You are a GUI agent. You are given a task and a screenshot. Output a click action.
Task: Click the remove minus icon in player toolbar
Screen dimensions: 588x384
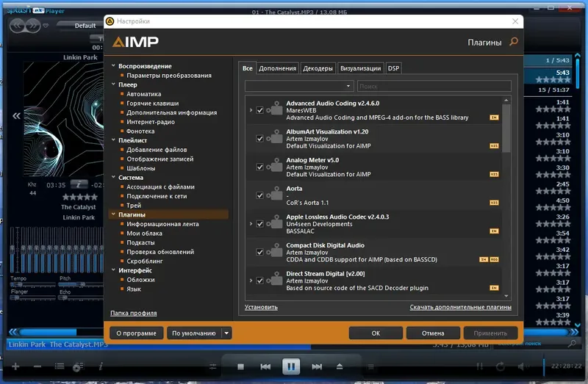click(37, 366)
